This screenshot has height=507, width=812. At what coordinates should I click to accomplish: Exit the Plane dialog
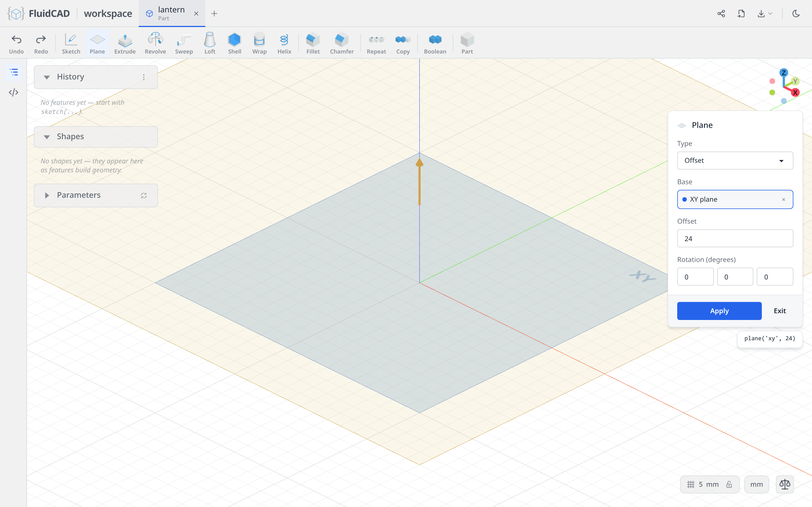click(x=780, y=311)
